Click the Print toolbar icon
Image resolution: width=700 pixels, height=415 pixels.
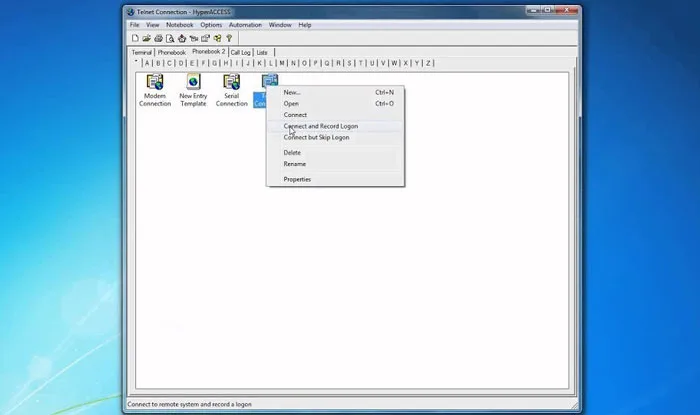coord(158,38)
